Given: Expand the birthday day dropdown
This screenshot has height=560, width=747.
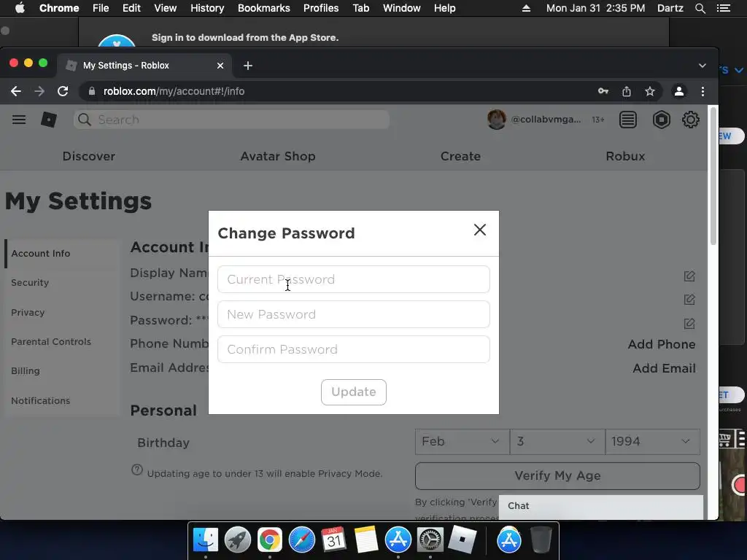Looking at the screenshot, I should [x=557, y=441].
